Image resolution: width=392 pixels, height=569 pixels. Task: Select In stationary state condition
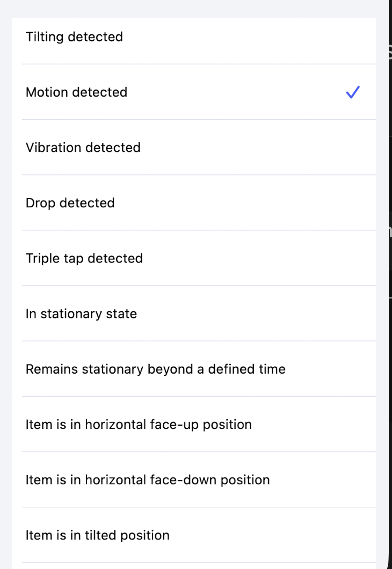tap(82, 313)
